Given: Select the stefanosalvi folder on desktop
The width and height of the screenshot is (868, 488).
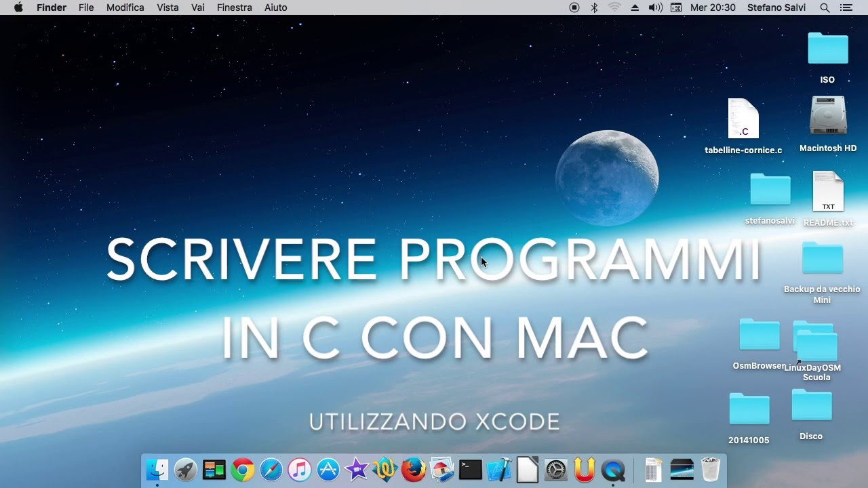Looking at the screenshot, I should (x=770, y=189).
